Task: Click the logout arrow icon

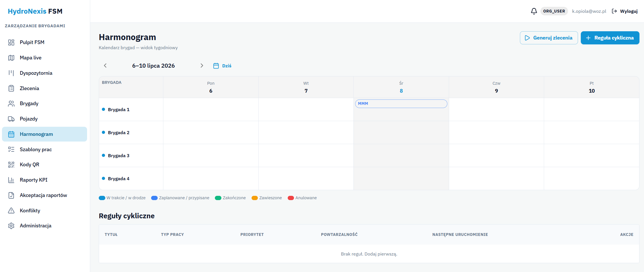Action: point(614,11)
